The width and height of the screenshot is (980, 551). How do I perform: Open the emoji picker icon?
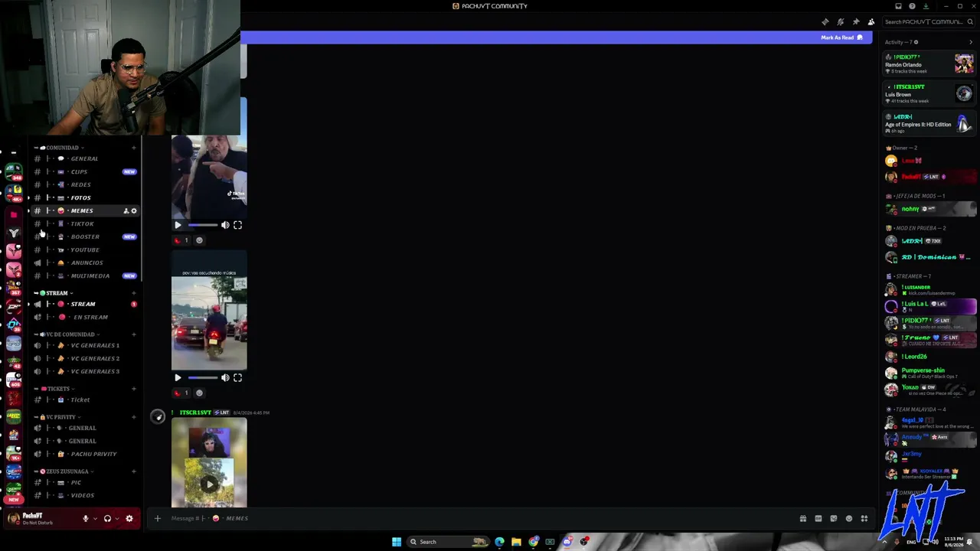[848, 518]
